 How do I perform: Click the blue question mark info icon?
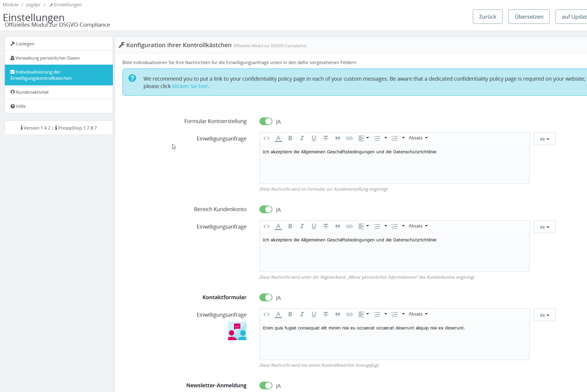click(x=132, y=78)
